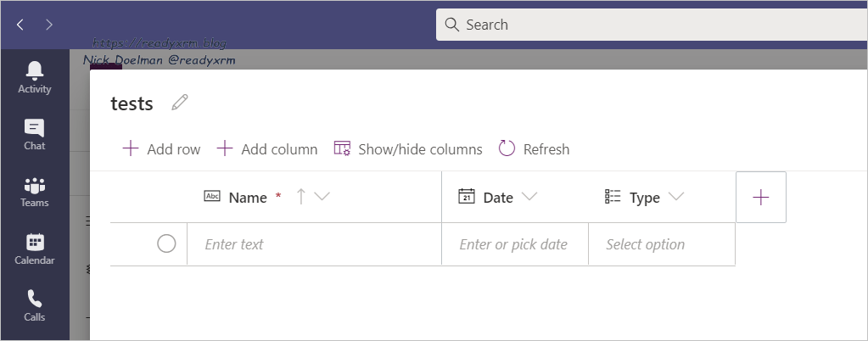Screen dimensions: 868x341
Task: Sort Name column using up arrow
Action: [x=300, y=197]
